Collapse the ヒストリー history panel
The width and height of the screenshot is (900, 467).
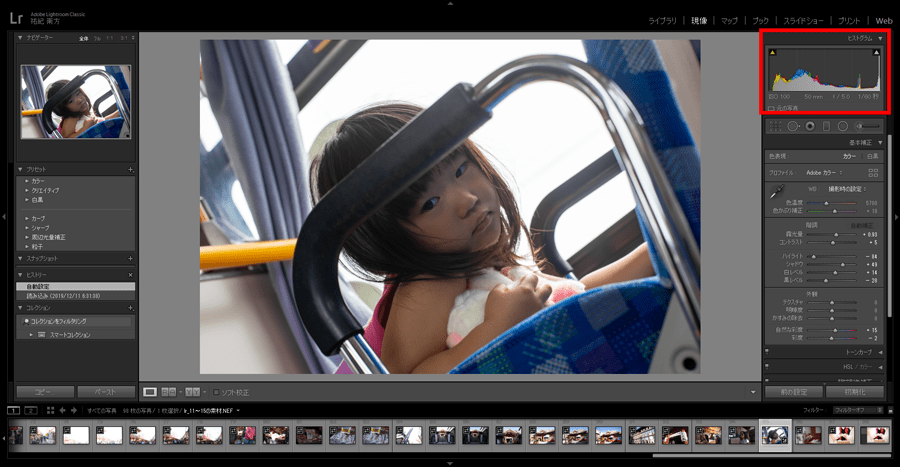(x=21, y=274)
